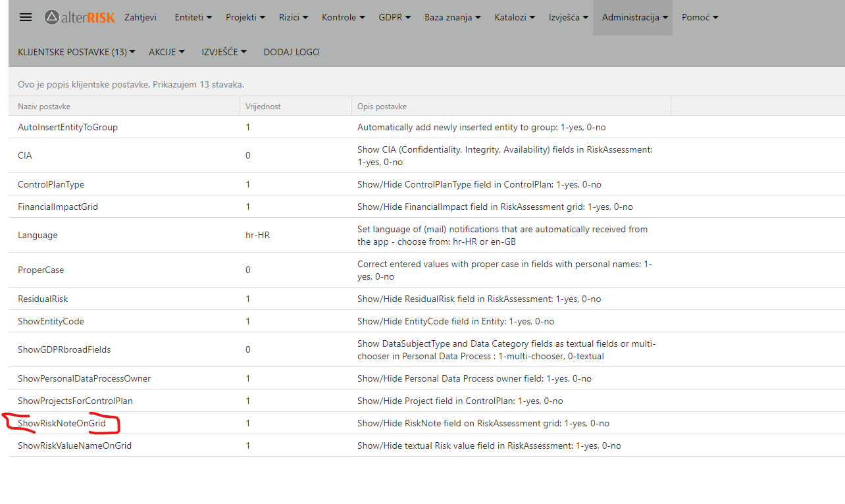Open KLIJENTSKE POSTAVKE (13) dropdown
The image size is (845, 504).
pos(76,52)
